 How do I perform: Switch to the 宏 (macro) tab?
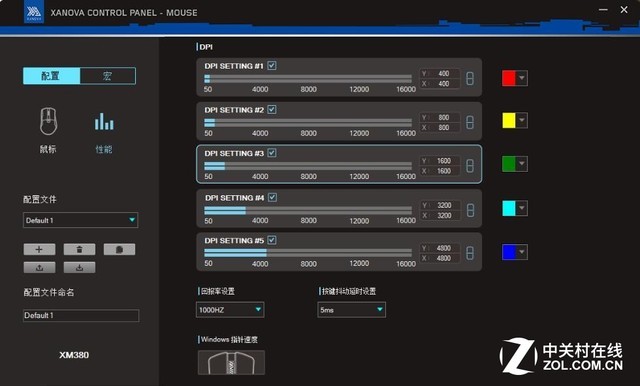click(x=108, y=76)
